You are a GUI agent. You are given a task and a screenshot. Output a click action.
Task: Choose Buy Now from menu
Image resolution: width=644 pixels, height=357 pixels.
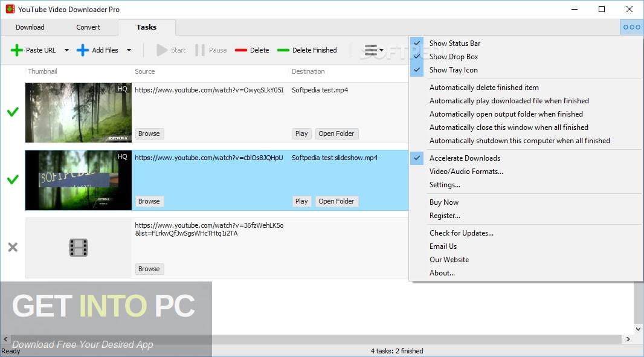(x=526, y=202)
